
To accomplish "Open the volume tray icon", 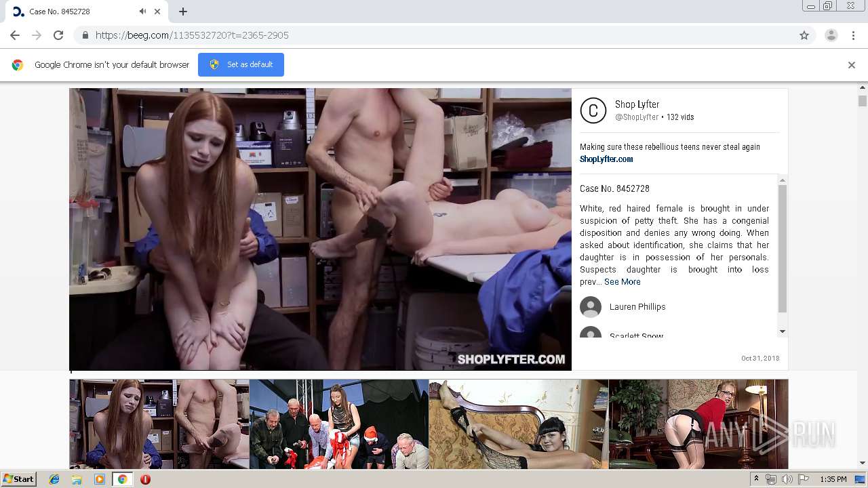I will click(x=787, y=479).
